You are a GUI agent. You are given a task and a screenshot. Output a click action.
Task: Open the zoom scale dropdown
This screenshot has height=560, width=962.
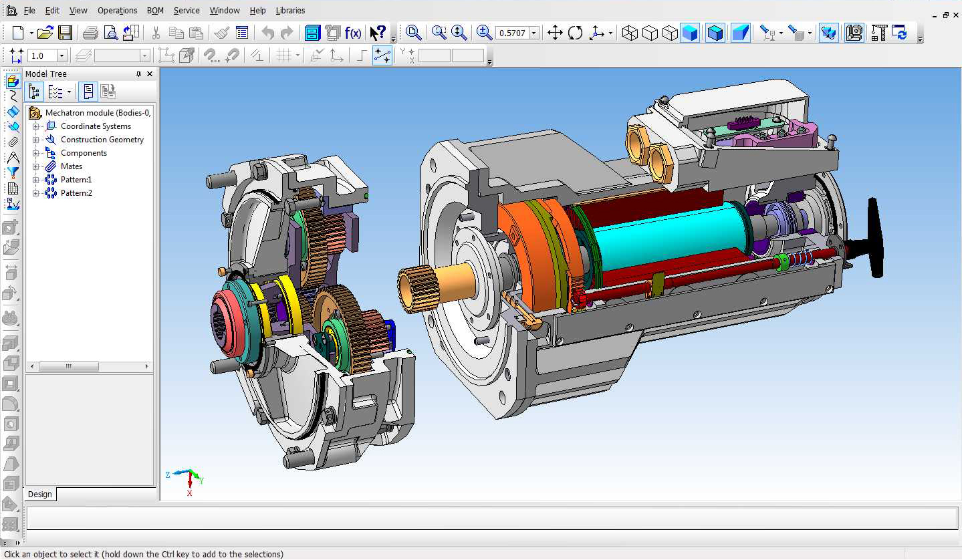tap(533, 33)
